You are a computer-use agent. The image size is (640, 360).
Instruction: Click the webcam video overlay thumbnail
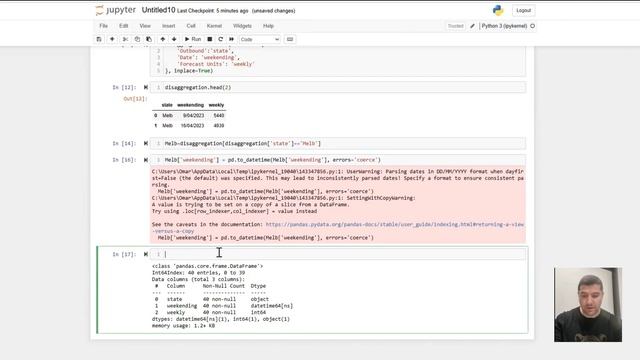point(588,304)
